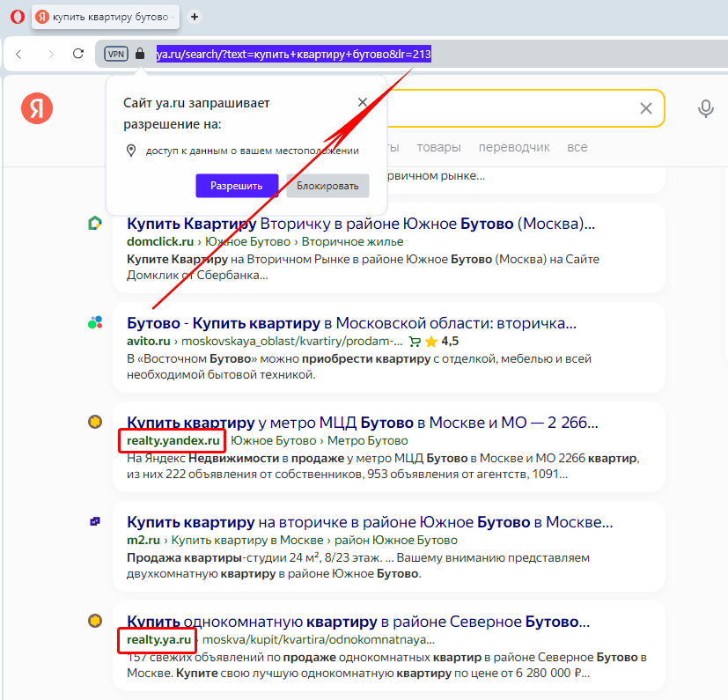Click the Opera logo menu icon
728x700 pixels.
pyautogui.click(x=18, y=17)
